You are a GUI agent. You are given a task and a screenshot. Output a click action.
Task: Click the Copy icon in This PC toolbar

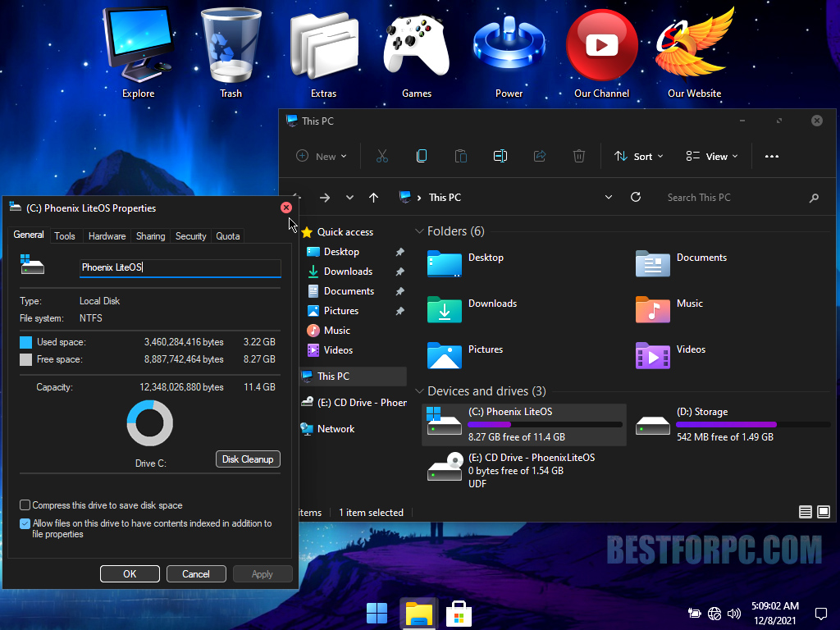(x=422, y=157)
